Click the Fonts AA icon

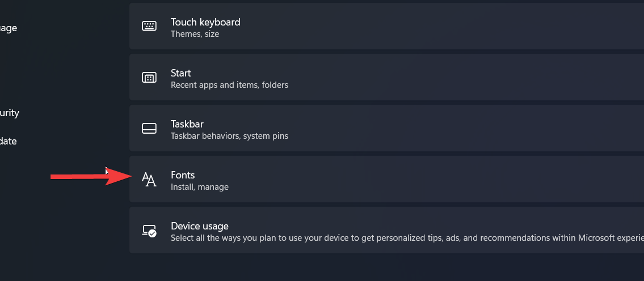pyautogui.click(x=149, y=180)
